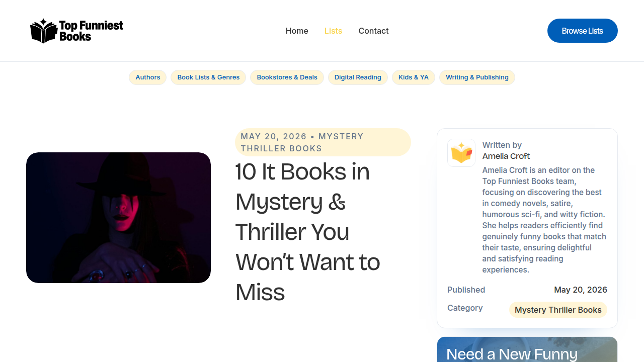Click the author name Amelia Croft

[506, 156]
